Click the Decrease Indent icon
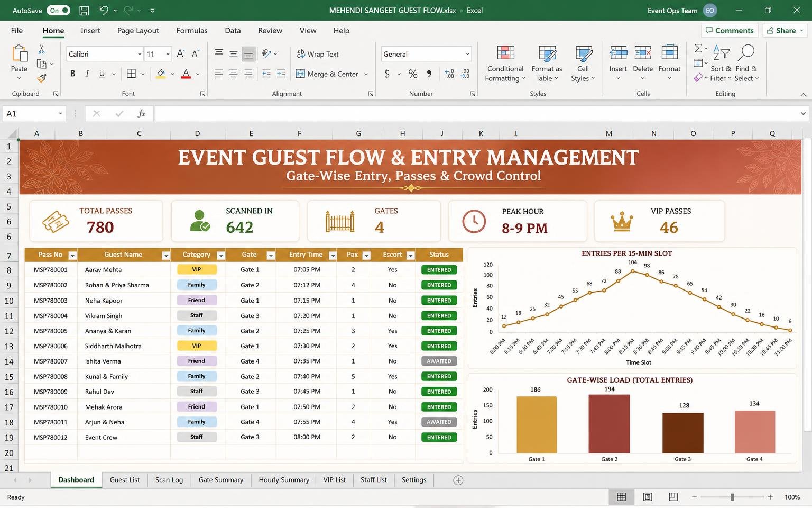812x508 pixels. pos(266,74)
